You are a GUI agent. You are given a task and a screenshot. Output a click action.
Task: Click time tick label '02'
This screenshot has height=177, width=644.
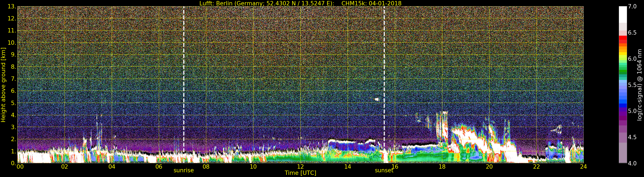(65, 166)
